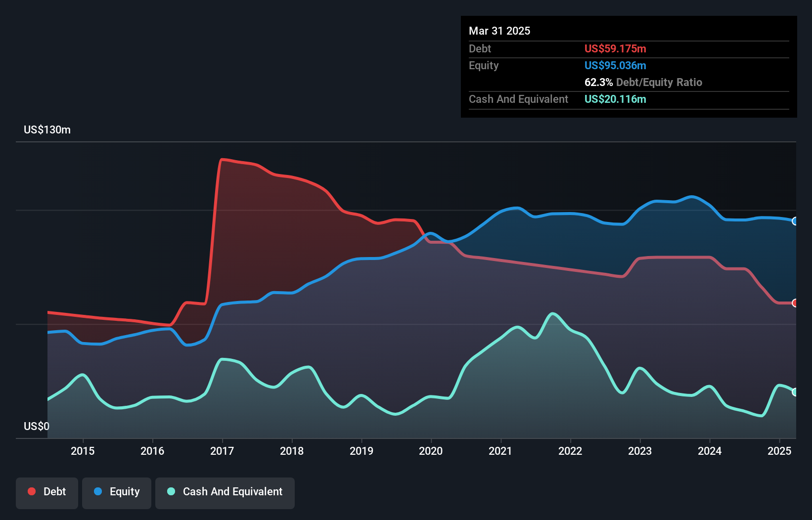Image resolution: width=812 pixels, height=520 pixels.
Task: Click the 2025 x-axis label
Action: [779, 451]
